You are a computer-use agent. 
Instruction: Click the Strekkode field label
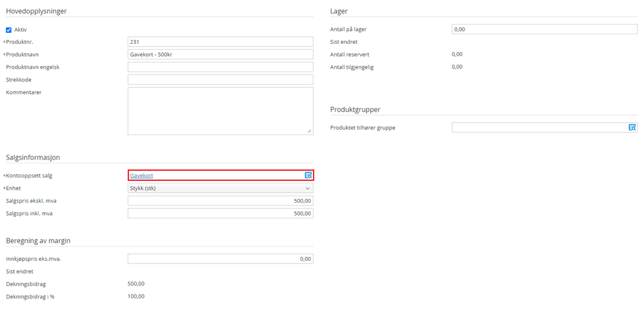tap(19, 79)
